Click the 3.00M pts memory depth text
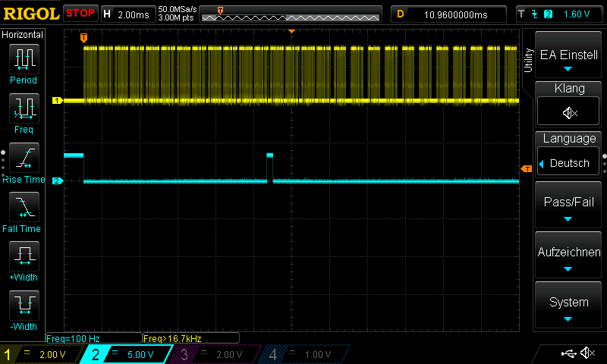Image resolution: width=607 pixels, height=364 pixels. tap(176, 17)
